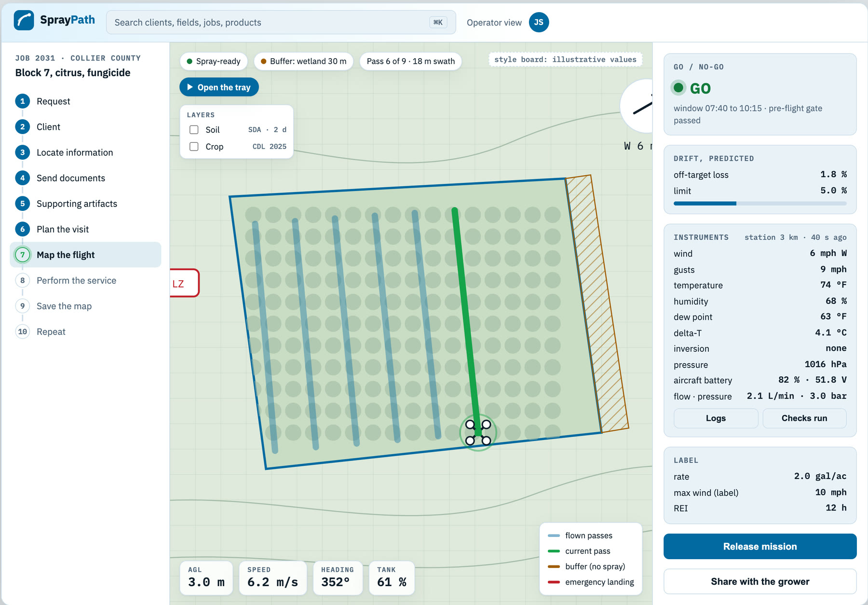Screen dimensions: 868x605
Task: Click the HEADING 352° readout
Action: point(338,578)
